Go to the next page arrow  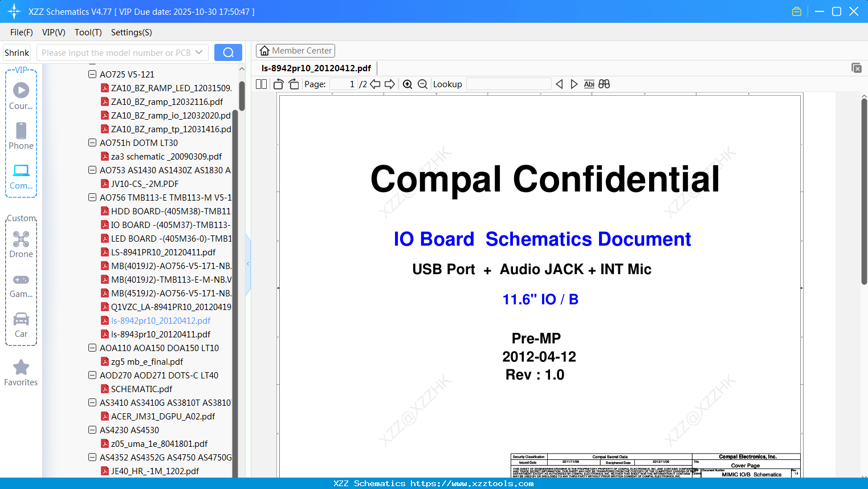tap(390, 84)
